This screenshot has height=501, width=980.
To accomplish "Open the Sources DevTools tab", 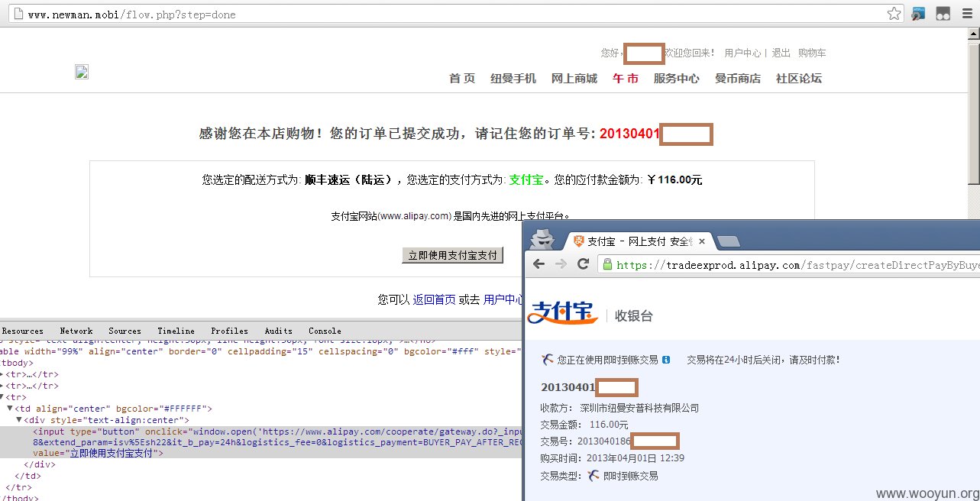I will click(x=125, y=331).
